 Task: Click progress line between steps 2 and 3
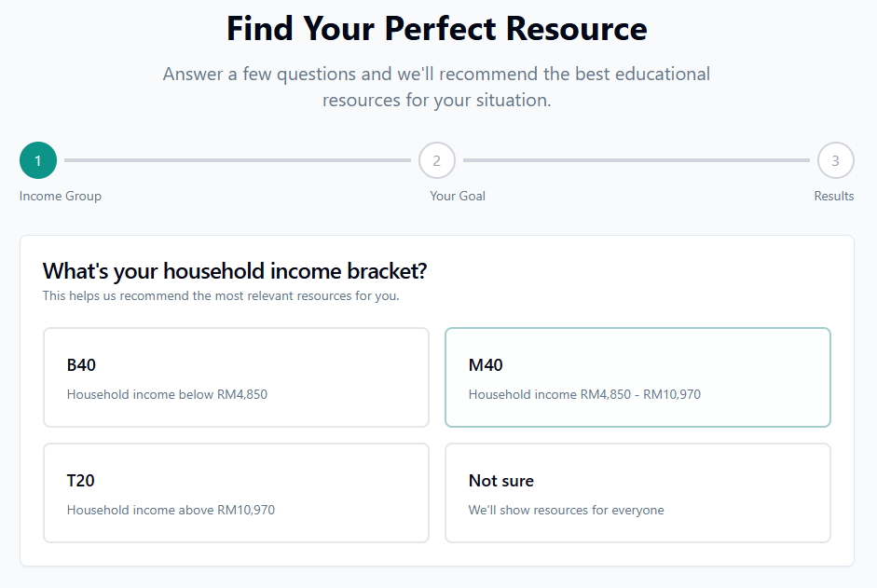(x=637, y=160)
